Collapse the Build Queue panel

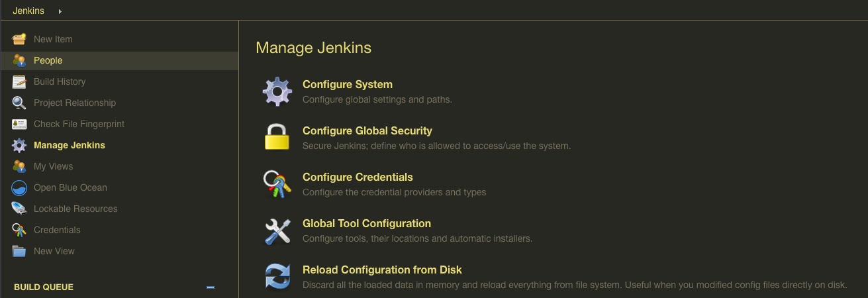point(211,287)
